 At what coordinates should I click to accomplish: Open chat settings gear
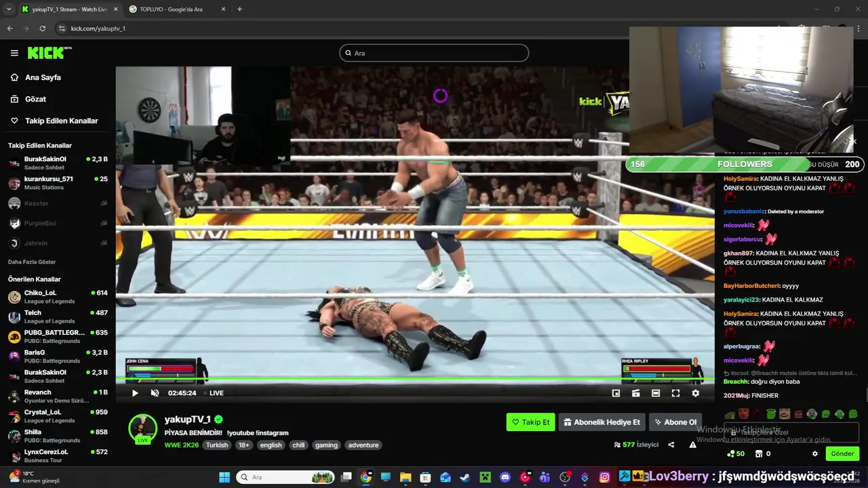click(x=815, y=453)
